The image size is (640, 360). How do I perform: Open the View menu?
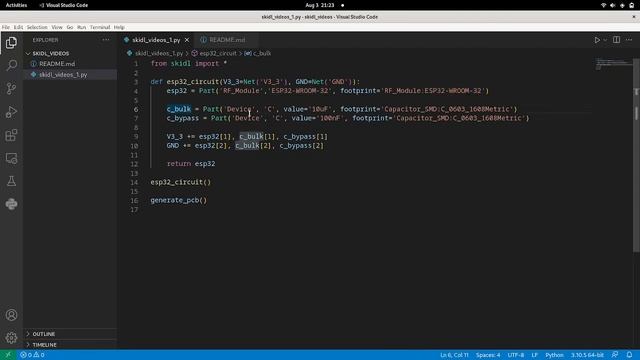tap(57, 27)
